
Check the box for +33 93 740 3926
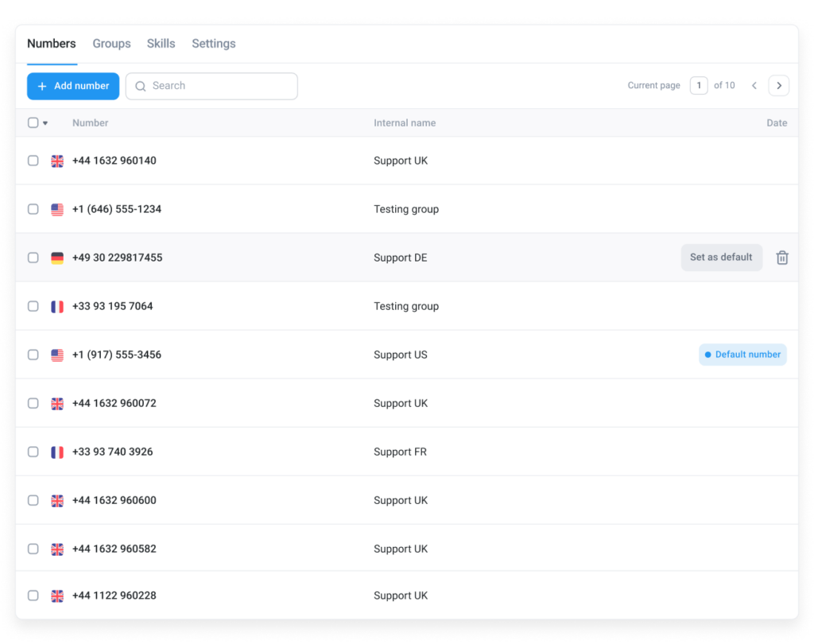pyautogui.click(x=33, y=452)
